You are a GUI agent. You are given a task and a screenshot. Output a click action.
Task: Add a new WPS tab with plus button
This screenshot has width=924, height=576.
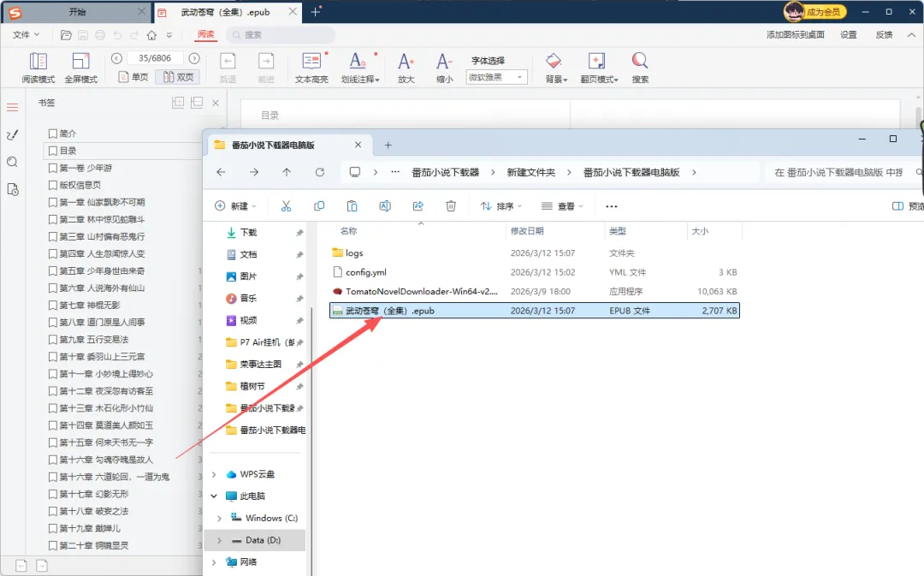315,12
